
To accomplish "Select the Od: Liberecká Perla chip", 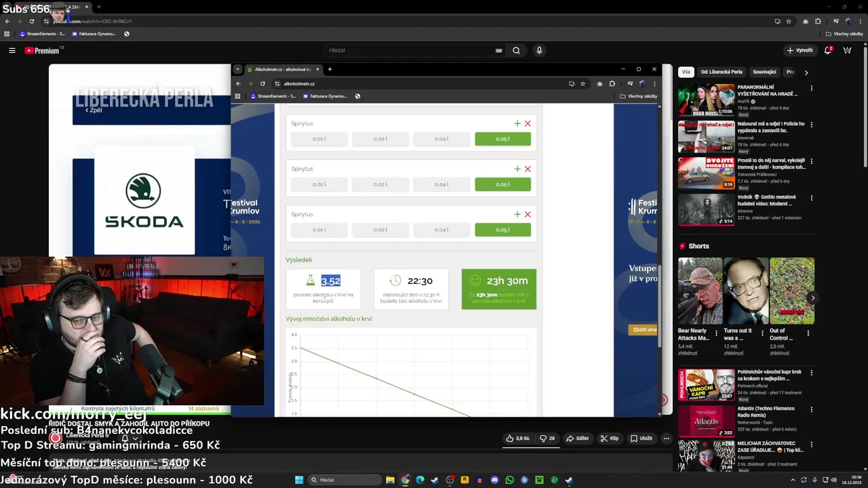I will coord(722,72).
